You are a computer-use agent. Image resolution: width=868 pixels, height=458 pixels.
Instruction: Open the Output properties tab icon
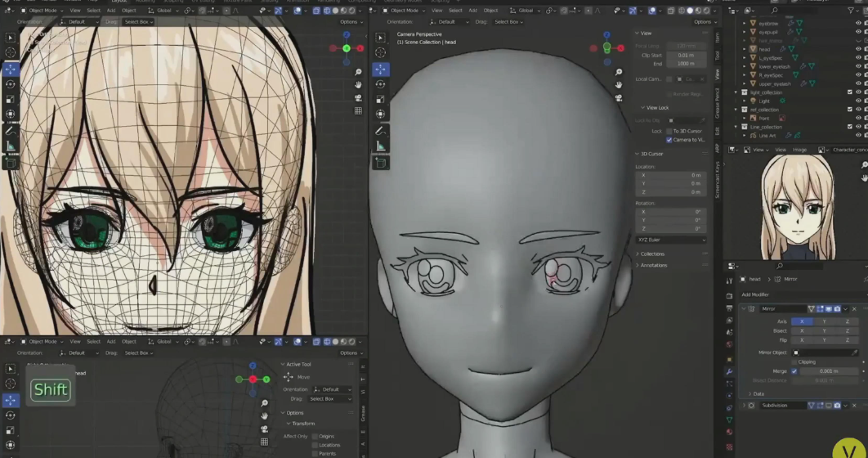729,308
